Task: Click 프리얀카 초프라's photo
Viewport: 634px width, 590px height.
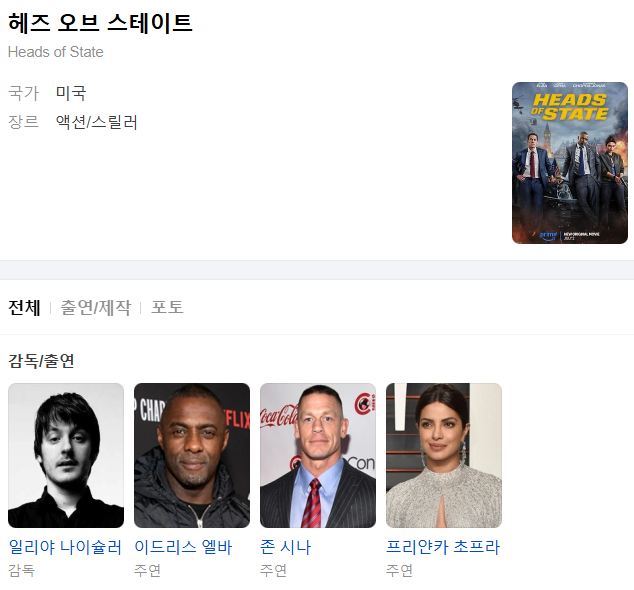Action: (444, 455)
